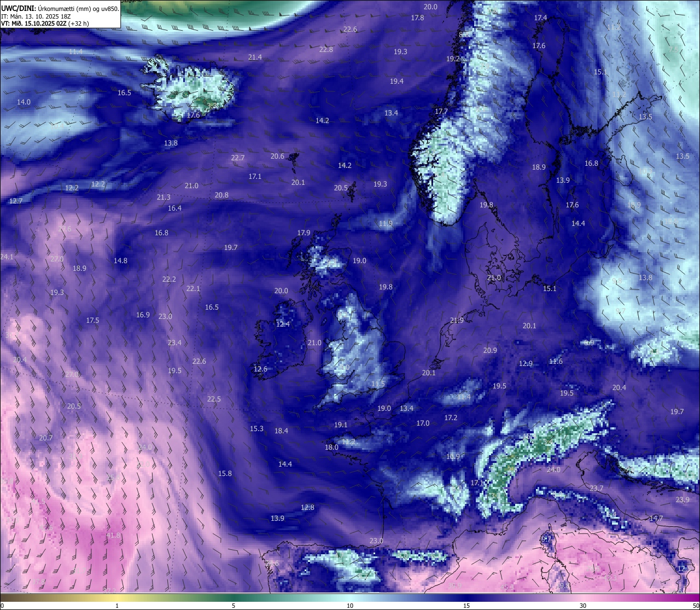Click the 5 tick label on the color scale

point(234,606)
